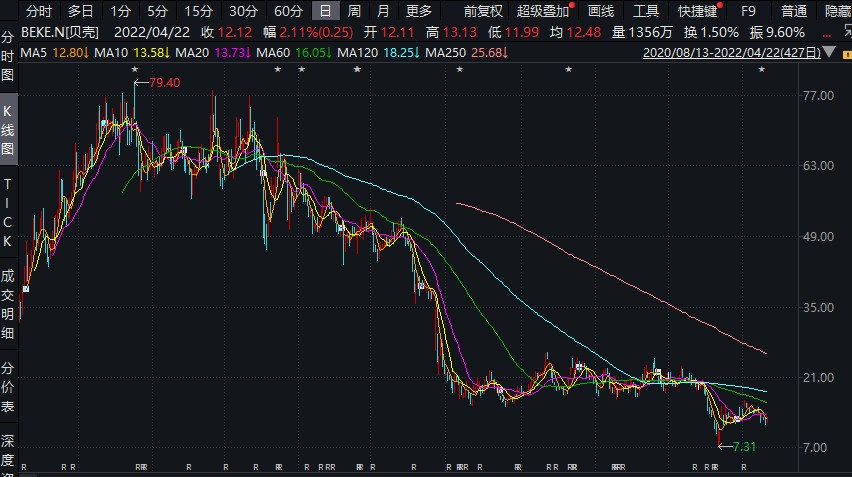Switch to the 分时 tab

click(38, 11)
